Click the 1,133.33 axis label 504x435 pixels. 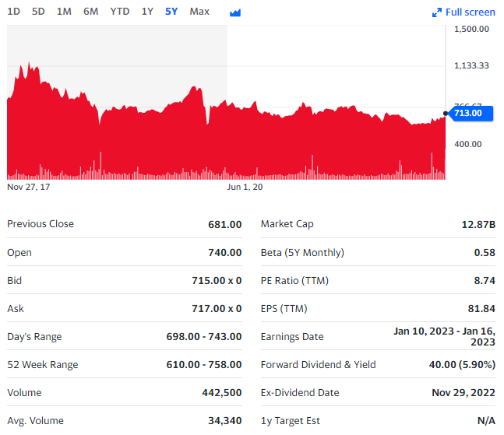coord(471,66)
